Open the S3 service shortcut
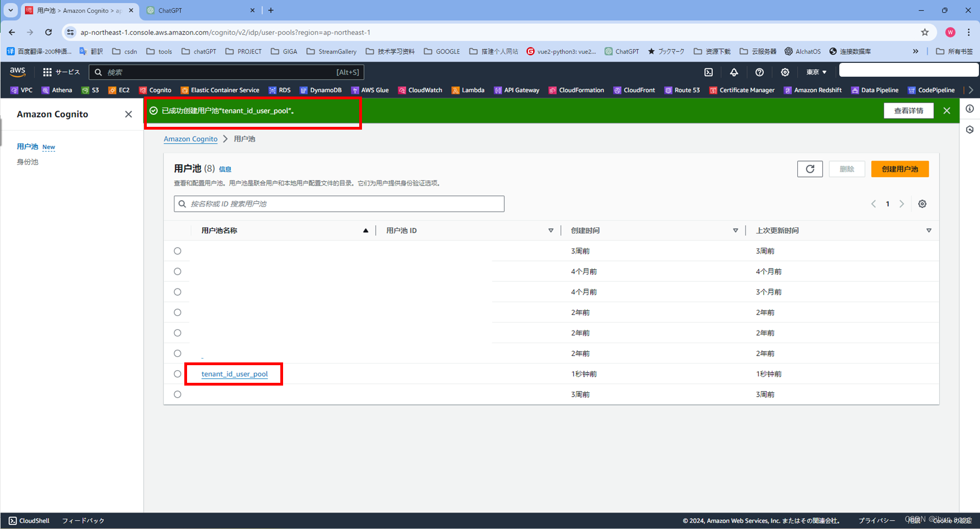 coord(90,90)
